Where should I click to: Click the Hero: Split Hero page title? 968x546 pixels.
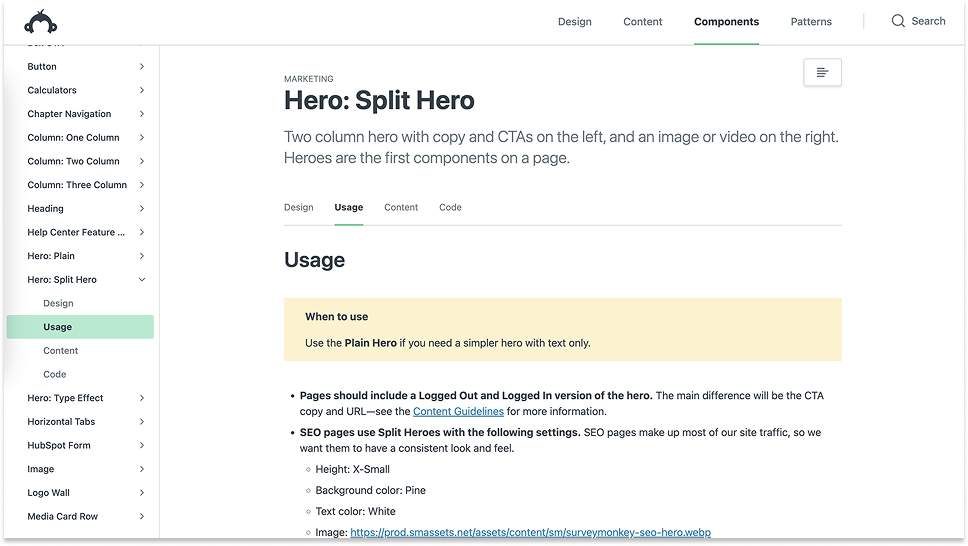coord(379,100)
